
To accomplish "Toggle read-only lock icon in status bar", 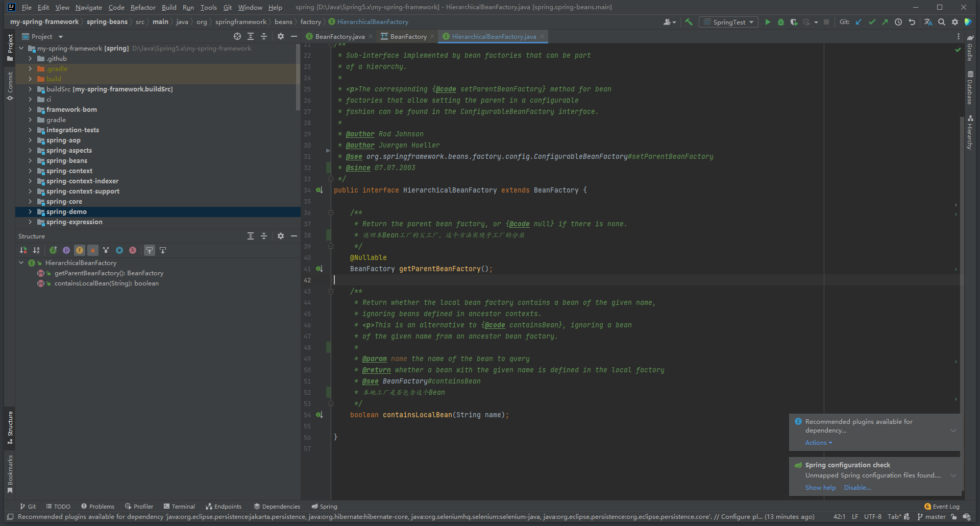I will (954, 517).
